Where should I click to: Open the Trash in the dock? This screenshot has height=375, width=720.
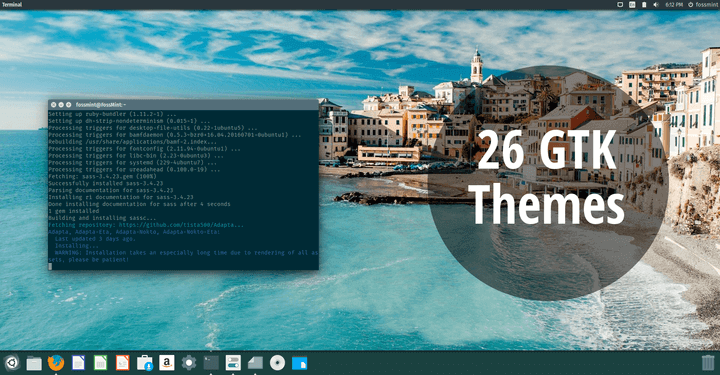pyautogui.click(x=708, y=363)
